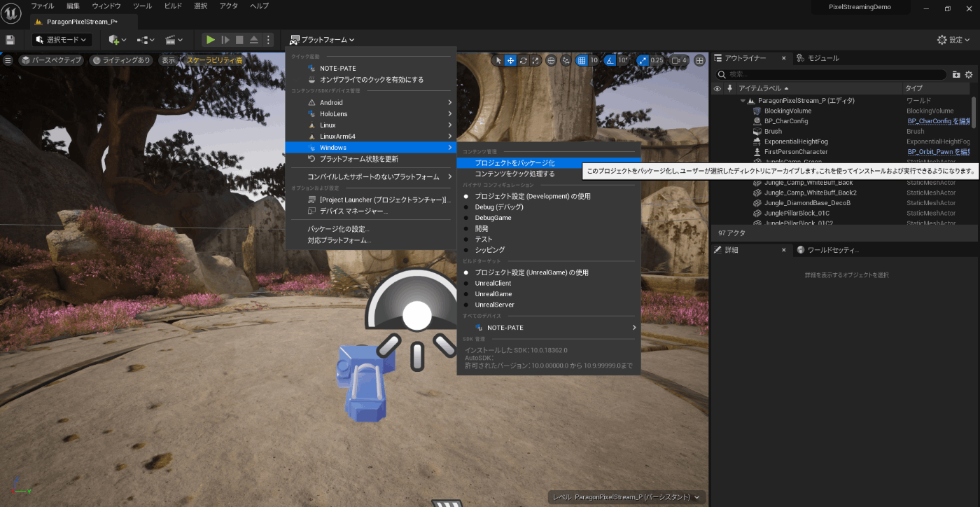Open the cinematics clapperboard dropdown
Viewport: 980px width, 507px height.
pyautogui.click(x=174, y=40)
